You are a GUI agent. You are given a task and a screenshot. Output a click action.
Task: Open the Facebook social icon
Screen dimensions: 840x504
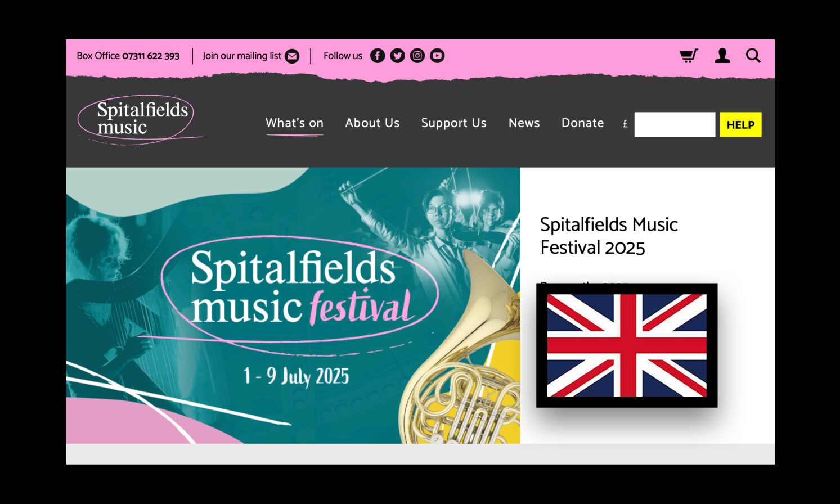378,56
